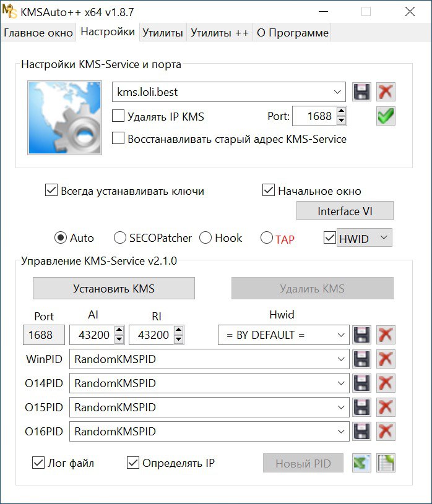
Task: Open the log list icon beside Новый PID
Action: 386,463
